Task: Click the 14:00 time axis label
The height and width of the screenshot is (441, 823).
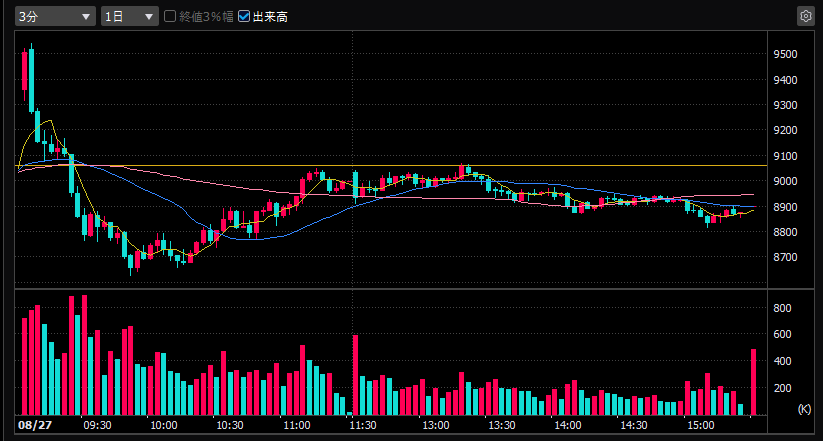Action: click(x=568, y=424)
